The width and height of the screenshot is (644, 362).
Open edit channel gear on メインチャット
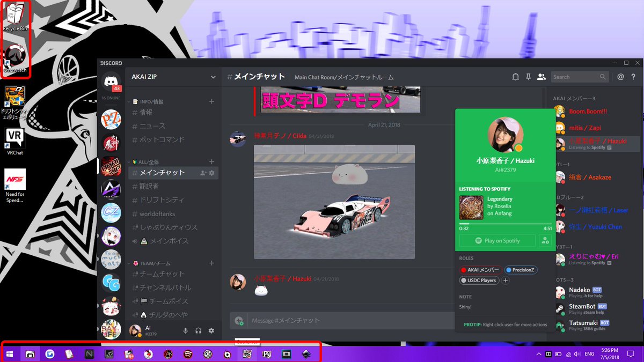pos(212,173)
